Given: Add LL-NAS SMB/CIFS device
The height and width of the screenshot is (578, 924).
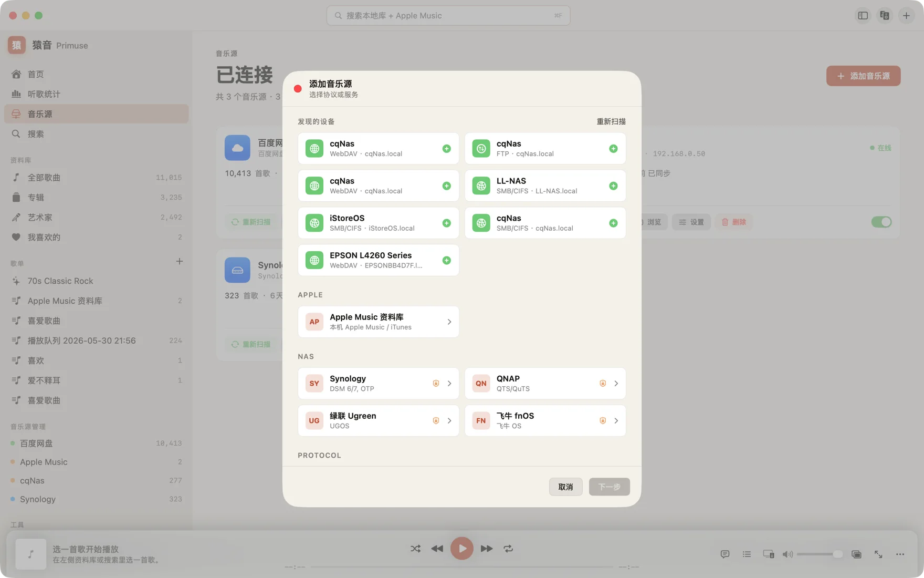Looking at the screenshot, I should [x=613, y=186].
